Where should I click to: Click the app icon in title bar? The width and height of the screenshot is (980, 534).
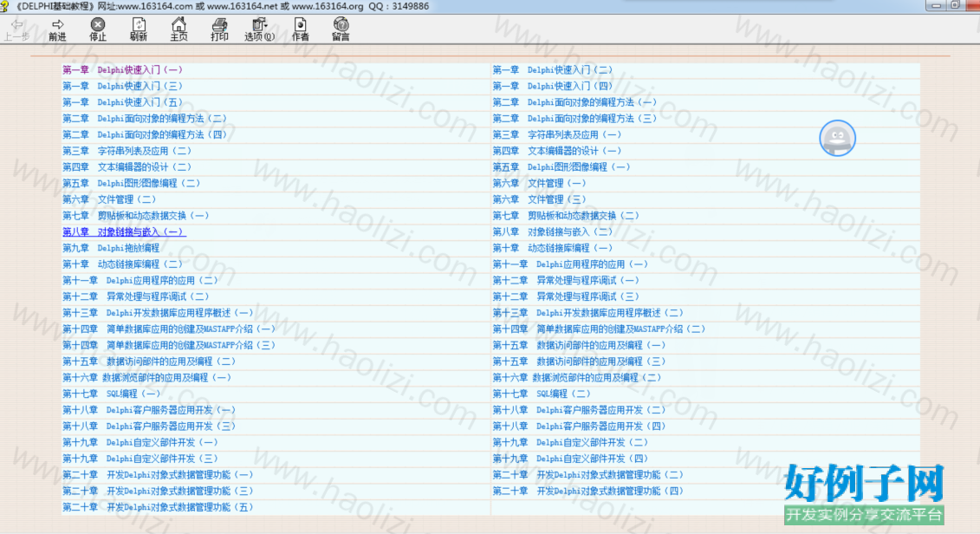[4, 6]
